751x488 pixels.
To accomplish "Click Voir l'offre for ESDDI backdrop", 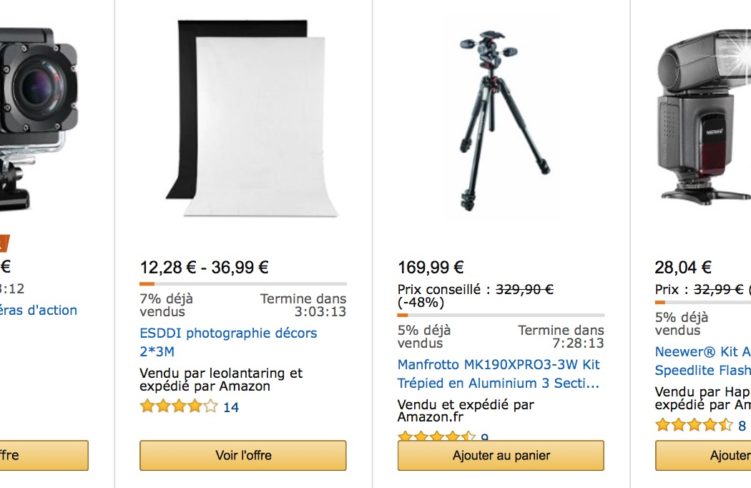I will [243, 455].
